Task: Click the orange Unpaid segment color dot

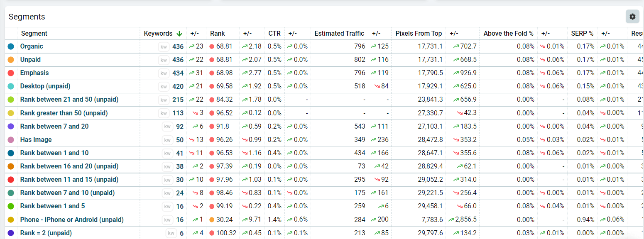Action: [11, 60]
